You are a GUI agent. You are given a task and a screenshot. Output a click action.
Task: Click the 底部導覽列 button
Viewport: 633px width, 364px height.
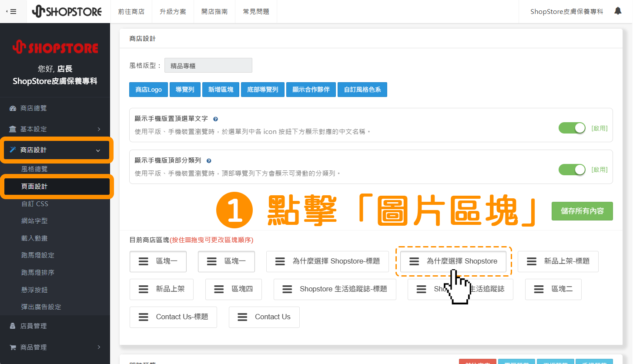point(262,90)
